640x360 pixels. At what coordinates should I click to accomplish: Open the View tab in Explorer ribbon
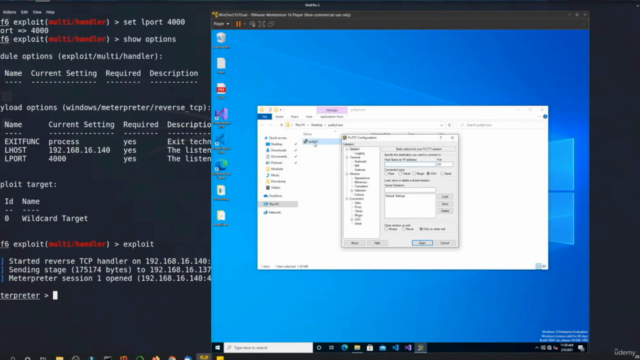pyautogui.click(x=309, y=117)
